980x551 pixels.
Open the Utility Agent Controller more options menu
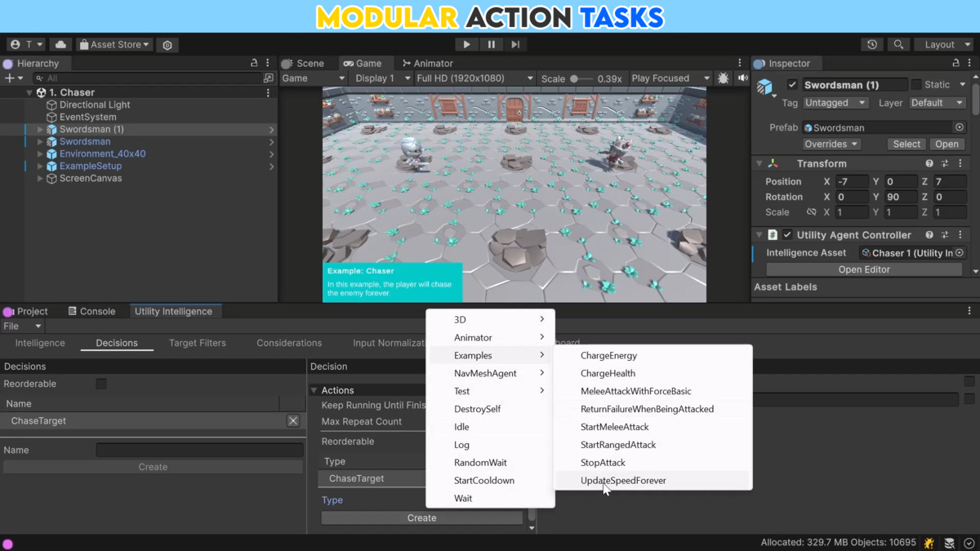coord(959,235)
